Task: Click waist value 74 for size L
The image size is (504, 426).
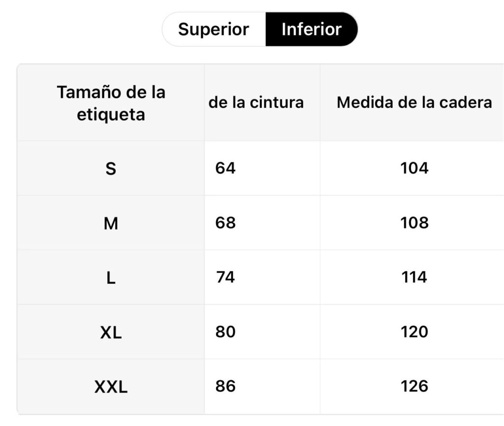Action: click(x=225, y=277)
